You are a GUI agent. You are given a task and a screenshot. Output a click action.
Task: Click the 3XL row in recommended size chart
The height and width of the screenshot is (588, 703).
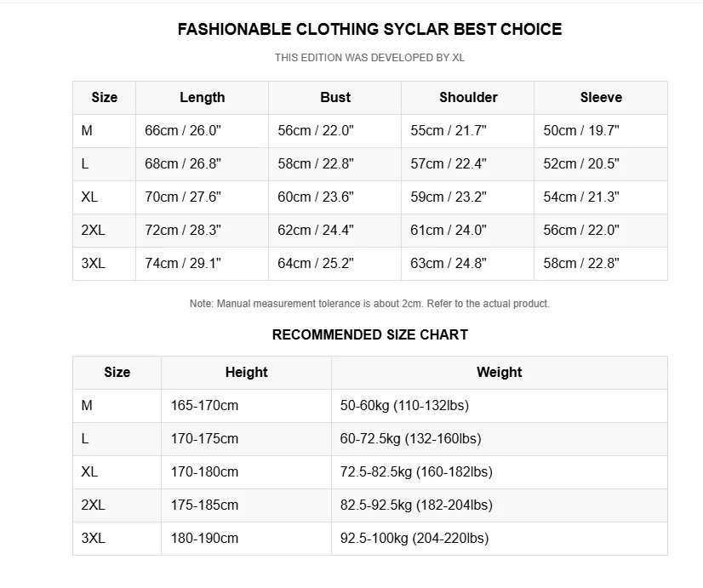(370, 539)
